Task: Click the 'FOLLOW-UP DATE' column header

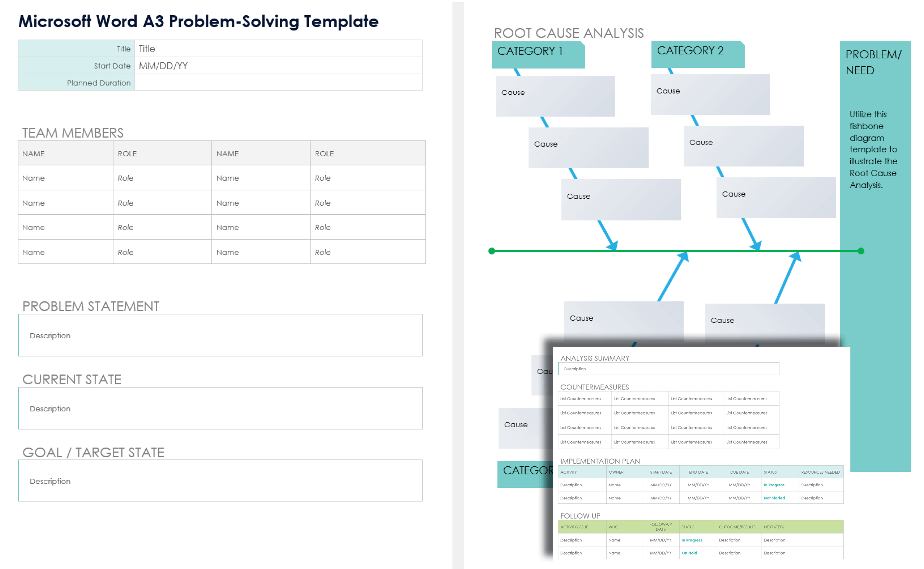Action: [x=661, y=527]
